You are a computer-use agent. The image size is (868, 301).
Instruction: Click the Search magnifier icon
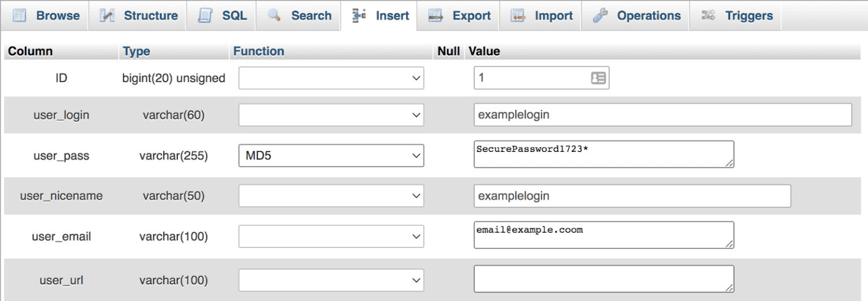(x=275, y=15)
